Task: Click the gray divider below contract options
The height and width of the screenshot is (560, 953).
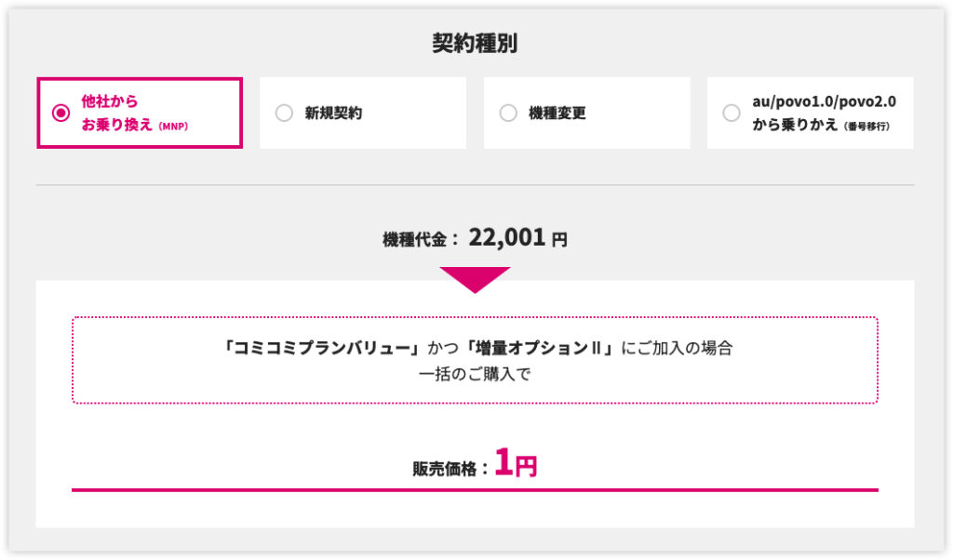Action: click(x=475, y=185)
